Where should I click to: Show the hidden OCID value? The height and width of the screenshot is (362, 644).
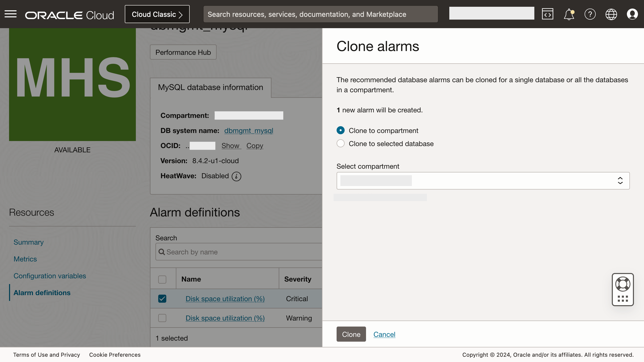tap(231, 146)
